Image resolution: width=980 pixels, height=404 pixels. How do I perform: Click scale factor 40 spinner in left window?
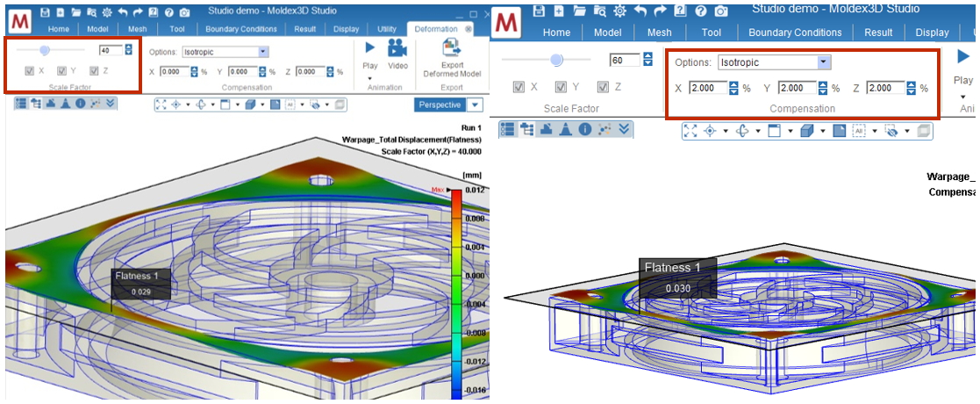point(129,50)
